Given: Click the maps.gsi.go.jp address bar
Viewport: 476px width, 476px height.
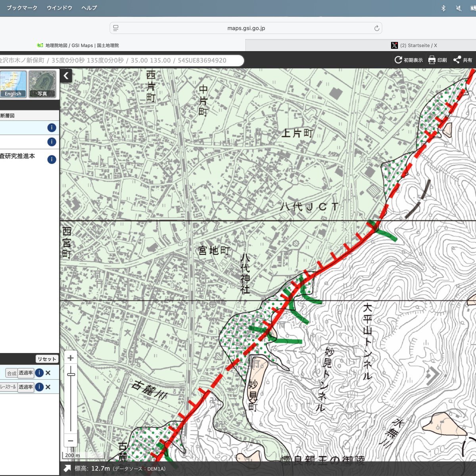Looking at the screenshot, I should pyautogui.click(x=246, y=28).
